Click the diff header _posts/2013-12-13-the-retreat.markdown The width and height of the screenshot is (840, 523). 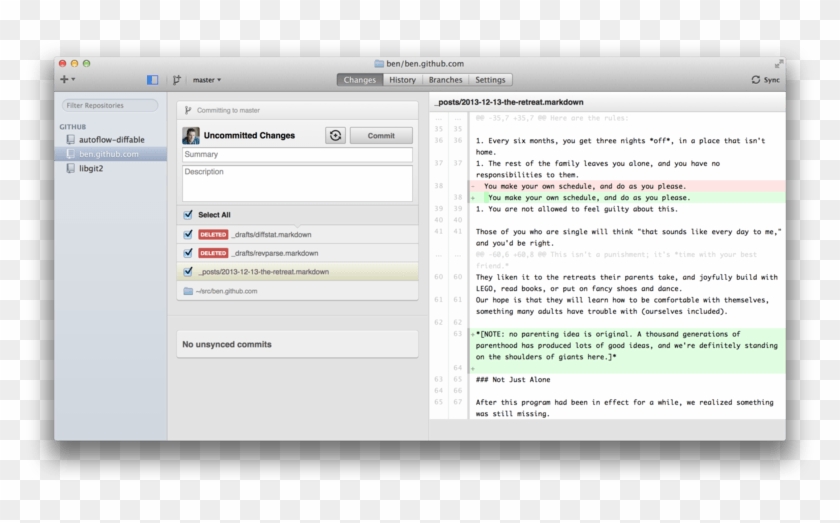[x=509, y=102]
